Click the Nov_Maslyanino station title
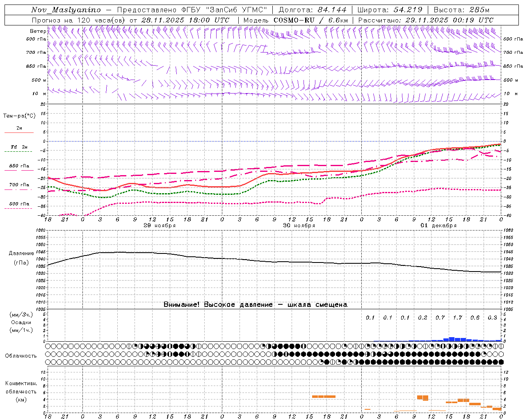Screen dimensions: 525x420 tap(66, 10)
